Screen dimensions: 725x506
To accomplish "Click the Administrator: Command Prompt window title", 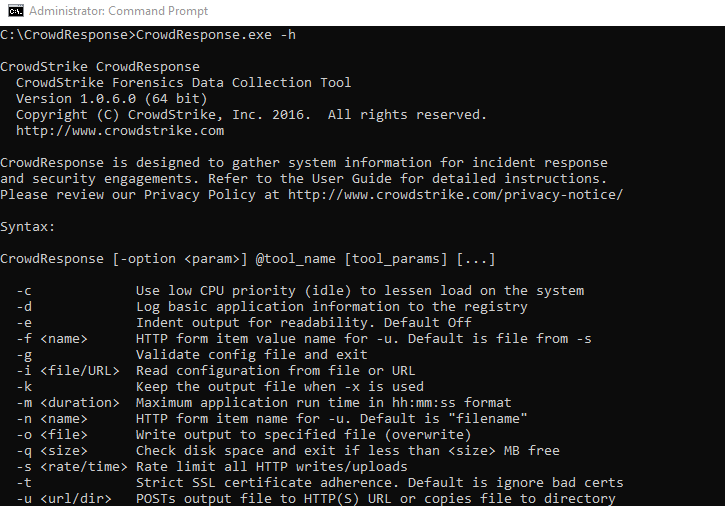I will tap(118, 11).
